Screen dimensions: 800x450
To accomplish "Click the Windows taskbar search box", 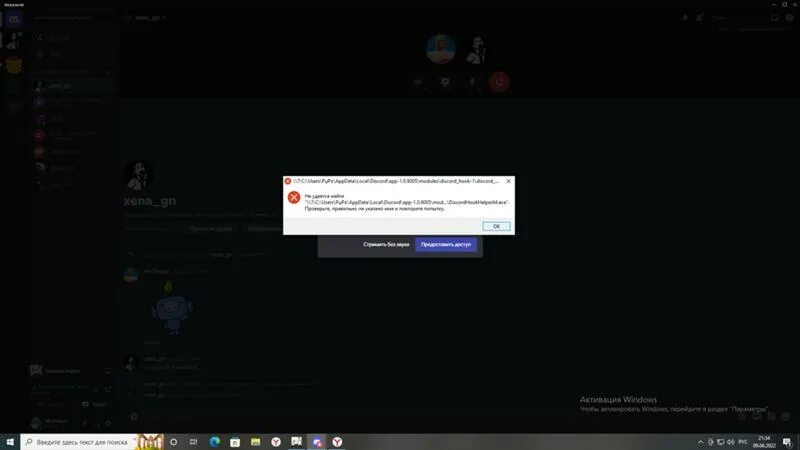I will point(92,442).
